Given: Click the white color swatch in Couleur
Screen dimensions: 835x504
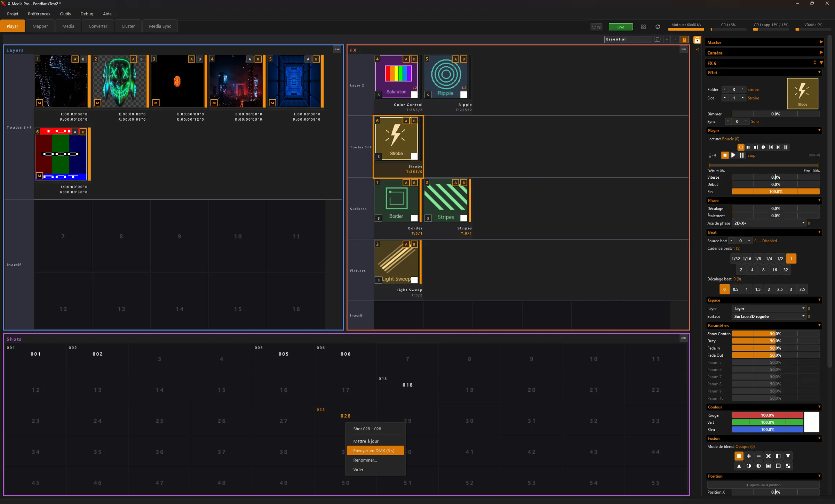Looking at the screenshot, I should point(811,422).
